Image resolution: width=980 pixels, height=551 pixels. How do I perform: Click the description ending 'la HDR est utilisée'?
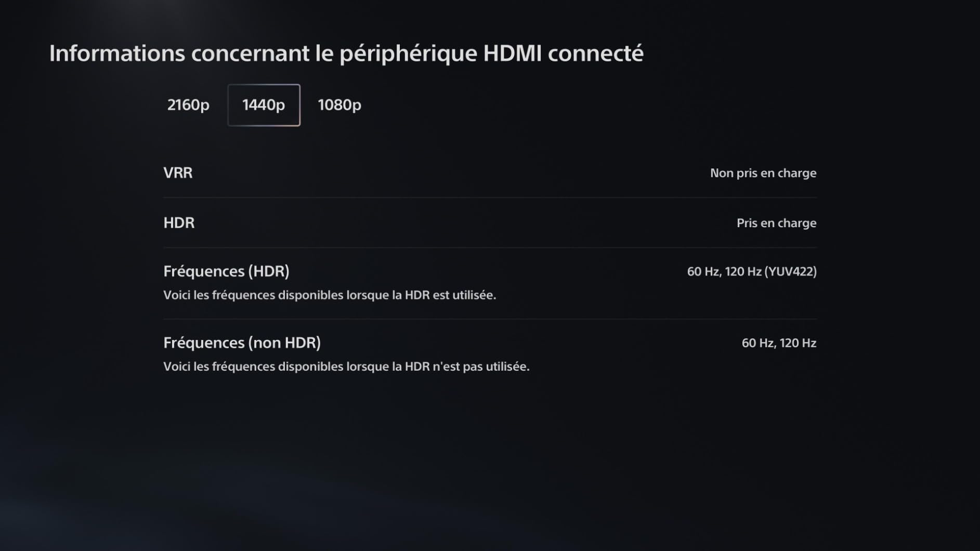[x=330, y=295]
